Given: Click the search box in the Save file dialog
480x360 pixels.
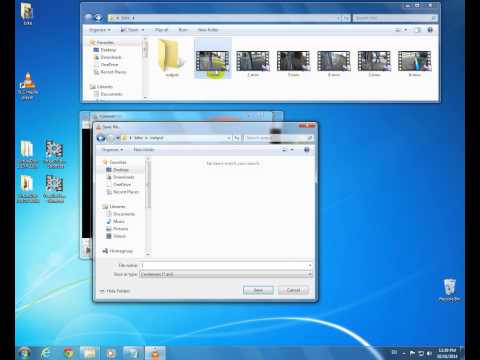Looking at the screenshot, I should click(x=278, y=138).
